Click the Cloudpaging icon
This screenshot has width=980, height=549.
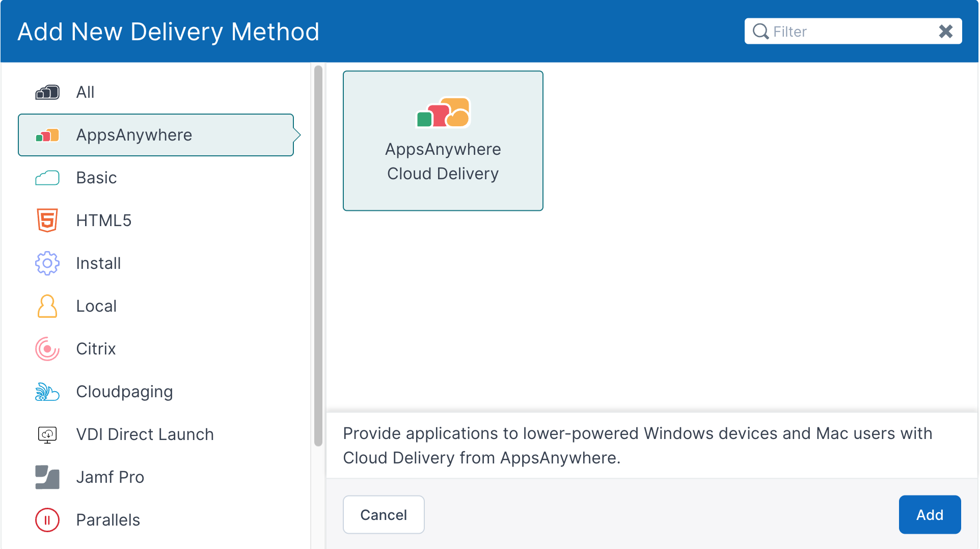point(47,392)
